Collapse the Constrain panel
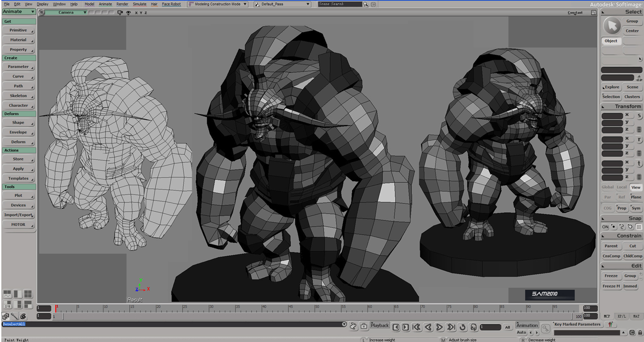Screen dimensions: 644x342 pyautogui.click(x=603, y=236)
